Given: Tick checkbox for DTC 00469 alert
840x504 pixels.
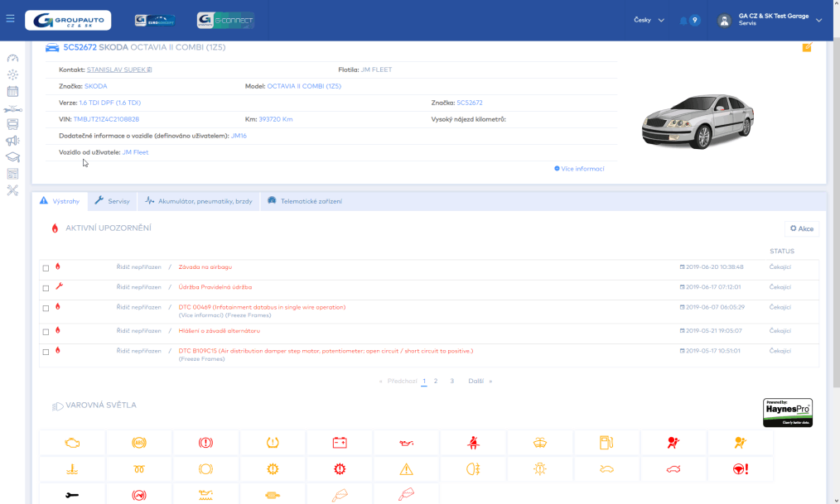Looking at the screenshot, I should pos(46,309).
